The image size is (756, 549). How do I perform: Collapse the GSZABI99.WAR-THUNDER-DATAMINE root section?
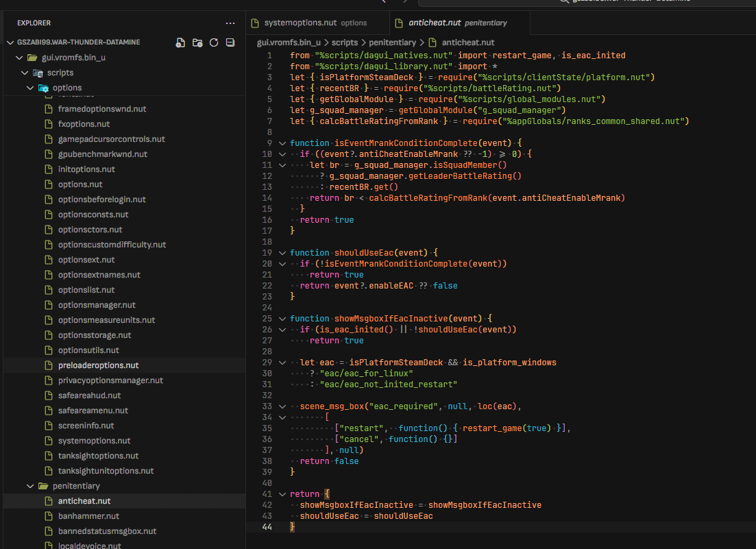pyautogui.click(x=10, y=42)
